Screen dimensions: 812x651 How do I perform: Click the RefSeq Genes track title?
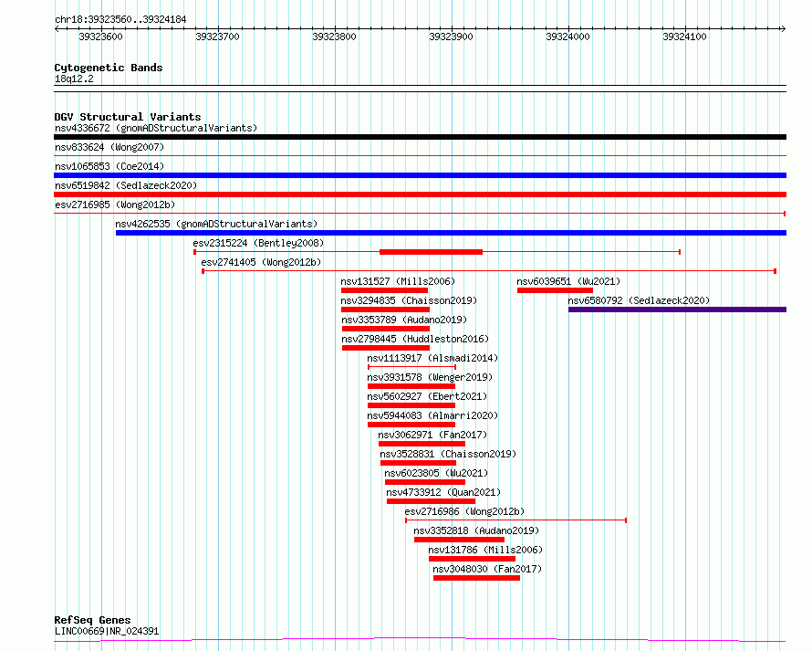(92, 620)
